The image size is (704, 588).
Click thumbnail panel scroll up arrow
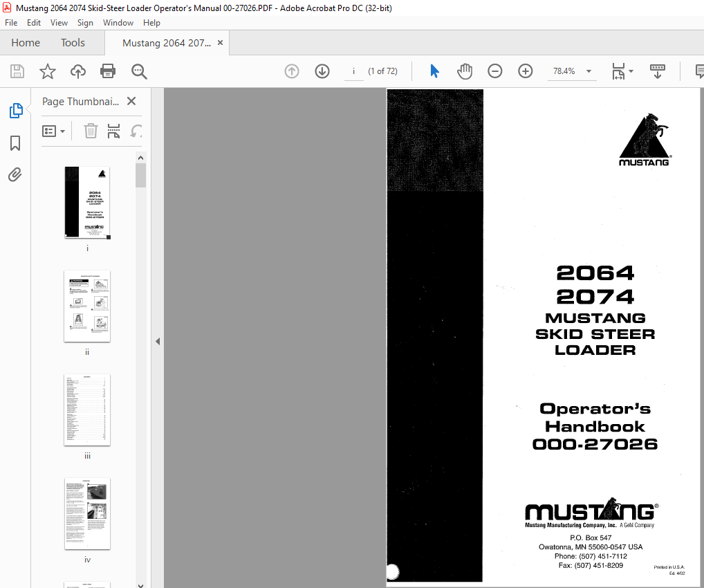click(x=140, y=158)
